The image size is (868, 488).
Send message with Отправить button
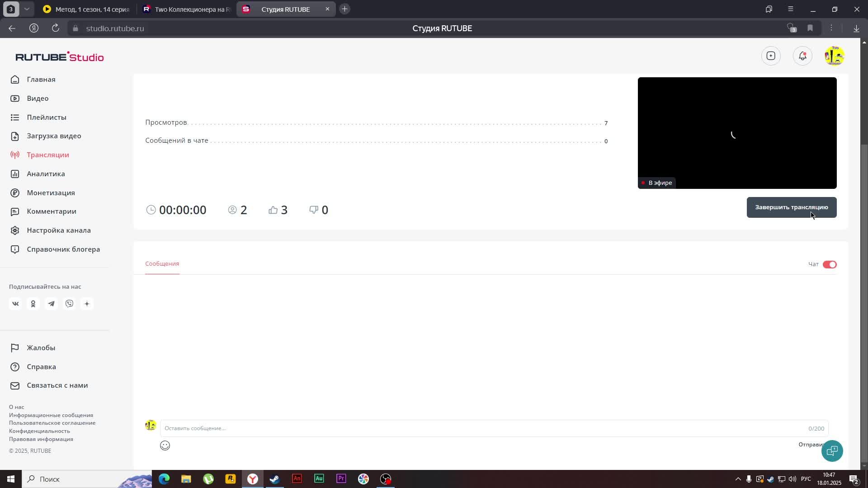point(811,445)
